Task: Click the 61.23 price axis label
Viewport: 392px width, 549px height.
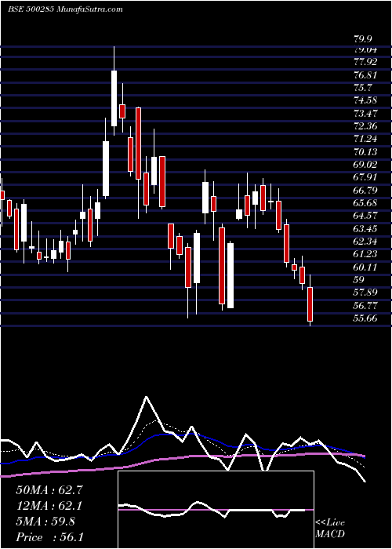Action: (x=366, y=255)
